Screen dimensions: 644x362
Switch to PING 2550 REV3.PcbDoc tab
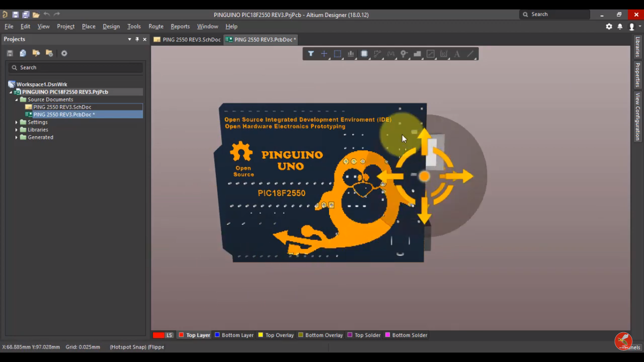coord(261,40)
